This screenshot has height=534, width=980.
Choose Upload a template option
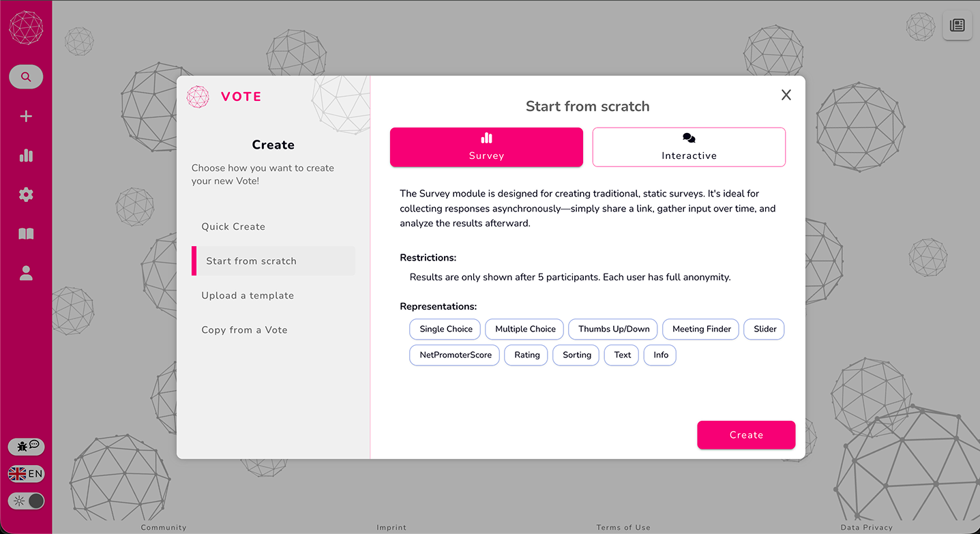pyautogui.click(x=248, y=295)
